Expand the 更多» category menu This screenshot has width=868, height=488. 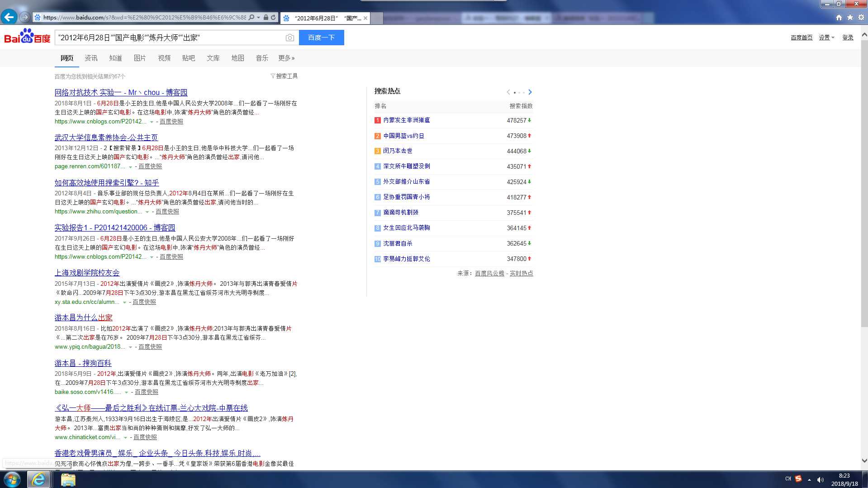pos(286,58)
